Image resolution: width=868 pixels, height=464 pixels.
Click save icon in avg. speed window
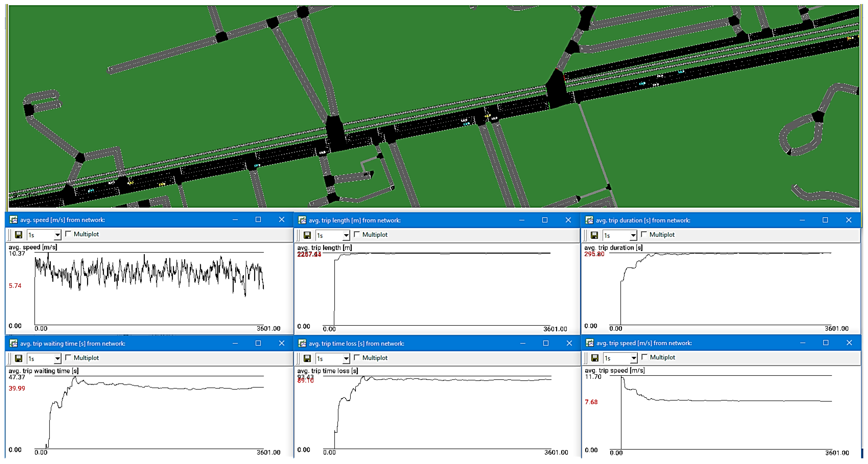(x=19, y=235)
